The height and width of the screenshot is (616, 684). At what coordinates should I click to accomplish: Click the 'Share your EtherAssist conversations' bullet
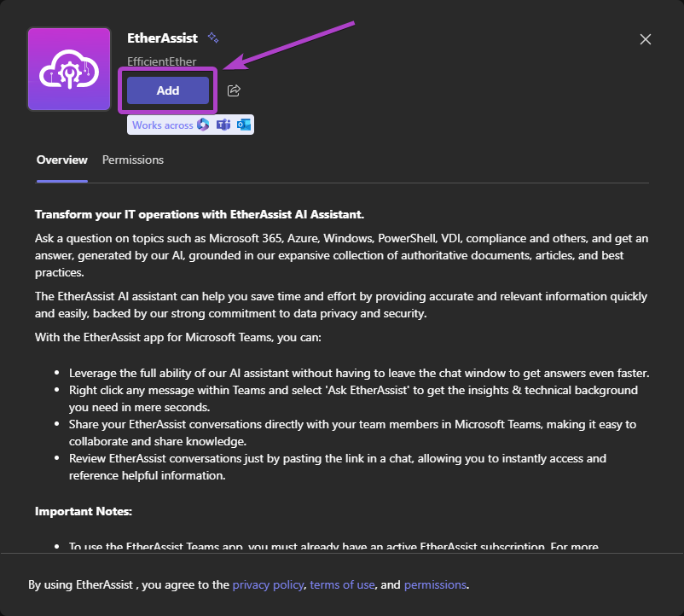(352, 433)
